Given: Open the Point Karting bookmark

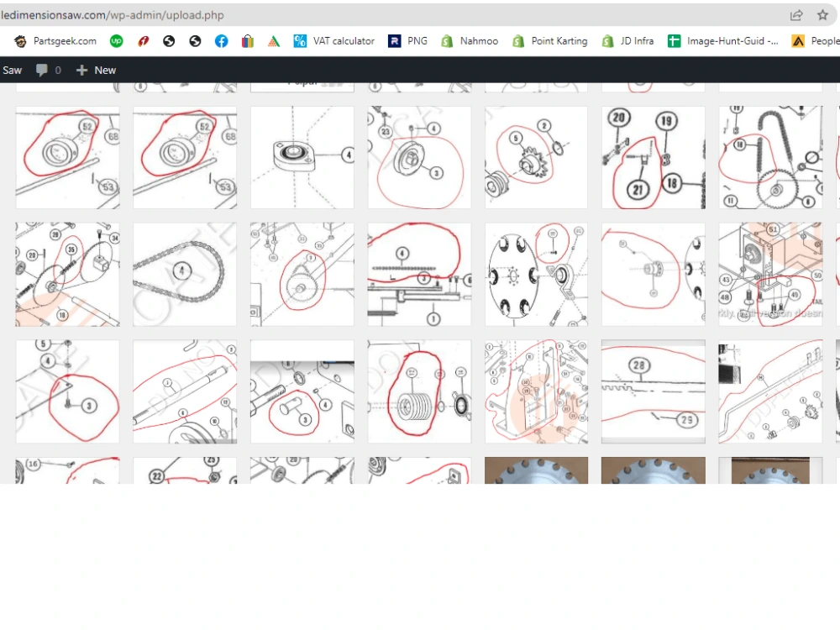Looking at the screenshot, I should [x=549, y=41].
